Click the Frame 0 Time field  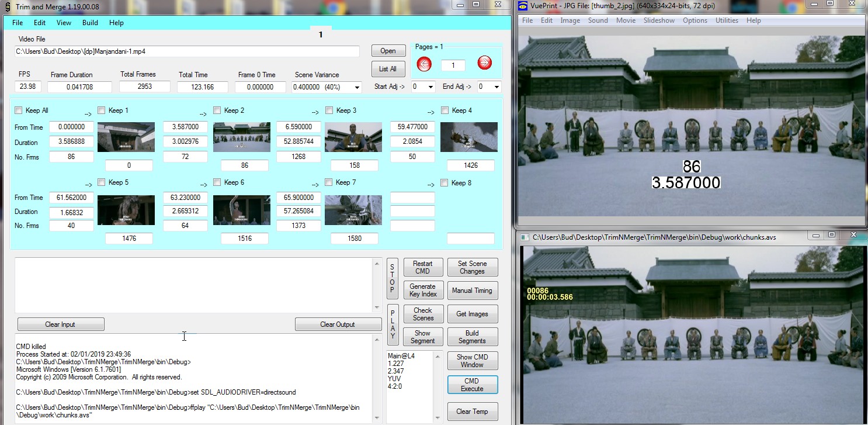click(x=261, y=87)
